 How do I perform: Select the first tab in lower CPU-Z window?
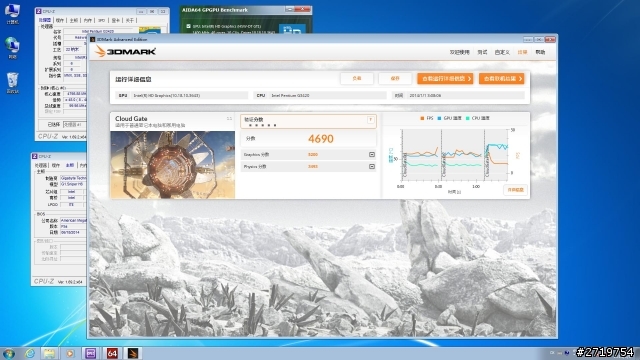point(41,165)
